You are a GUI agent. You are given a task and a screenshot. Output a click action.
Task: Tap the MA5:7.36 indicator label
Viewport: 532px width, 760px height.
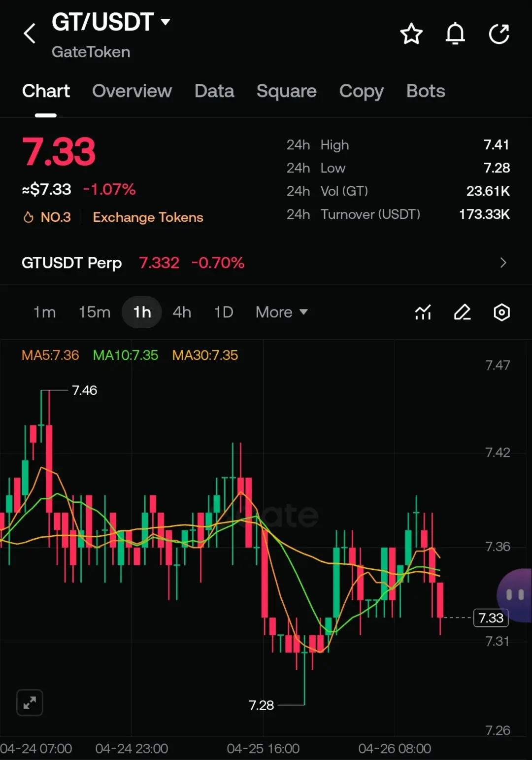(50, 355)
